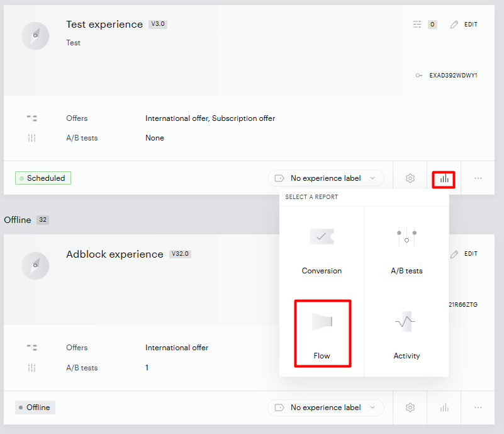504x434 pixels.
Task: Open settings gear for Adblock experience
Action: click(410, 408)
